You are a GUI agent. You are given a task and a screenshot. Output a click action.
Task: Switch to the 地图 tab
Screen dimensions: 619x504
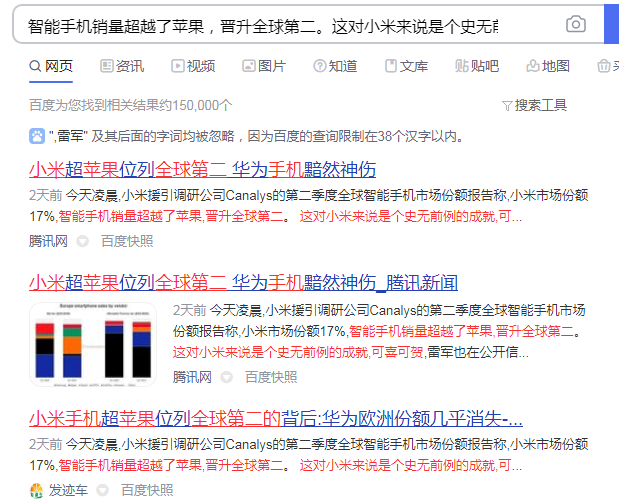point(548,66)
